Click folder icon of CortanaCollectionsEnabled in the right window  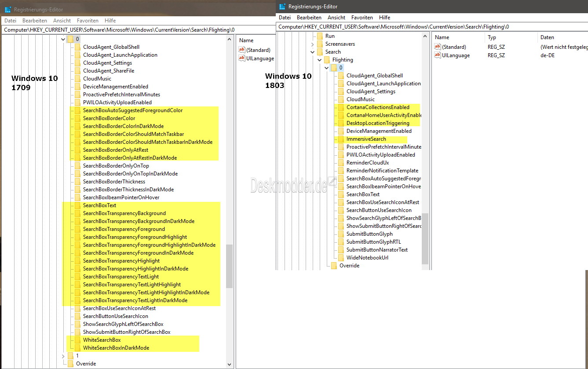click(x=341, y=107)
